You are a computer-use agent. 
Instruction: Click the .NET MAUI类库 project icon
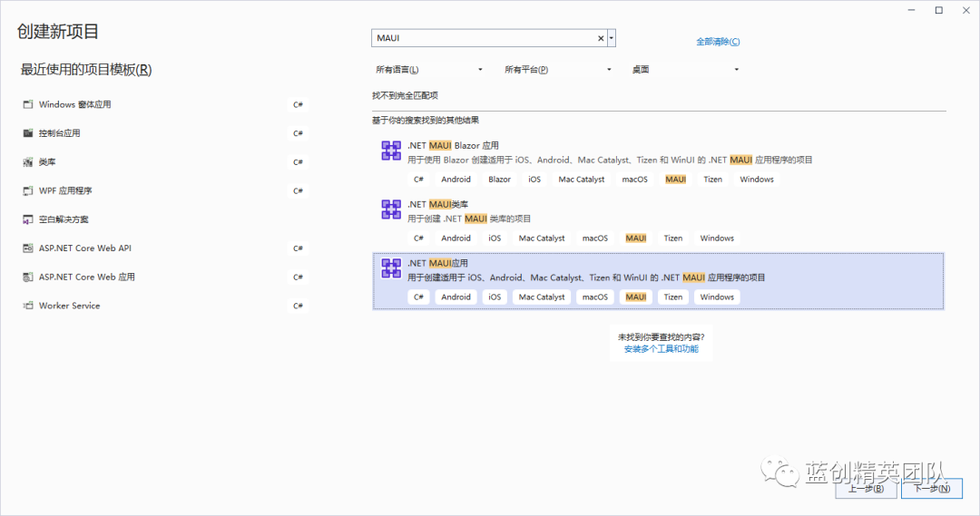391,209
